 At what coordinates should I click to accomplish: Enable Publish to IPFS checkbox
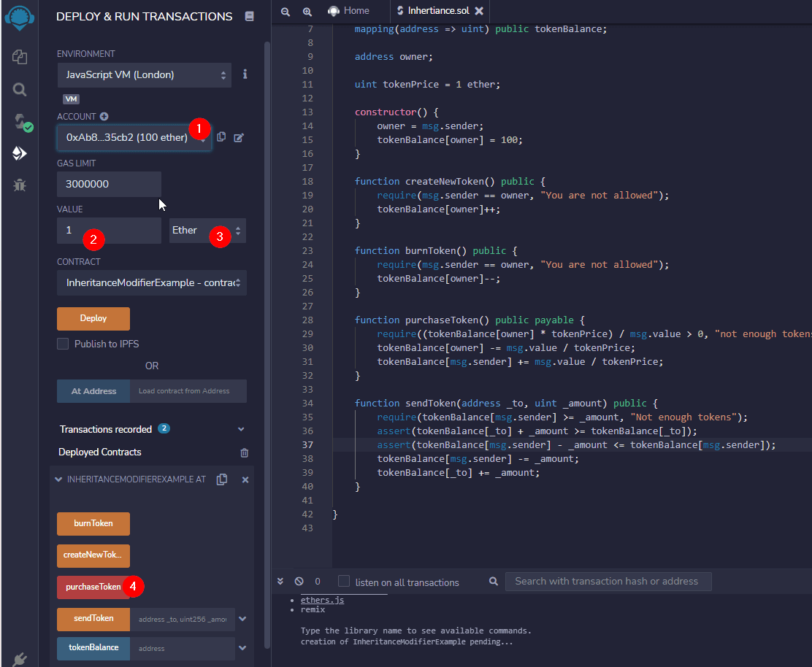click(63, 344)
